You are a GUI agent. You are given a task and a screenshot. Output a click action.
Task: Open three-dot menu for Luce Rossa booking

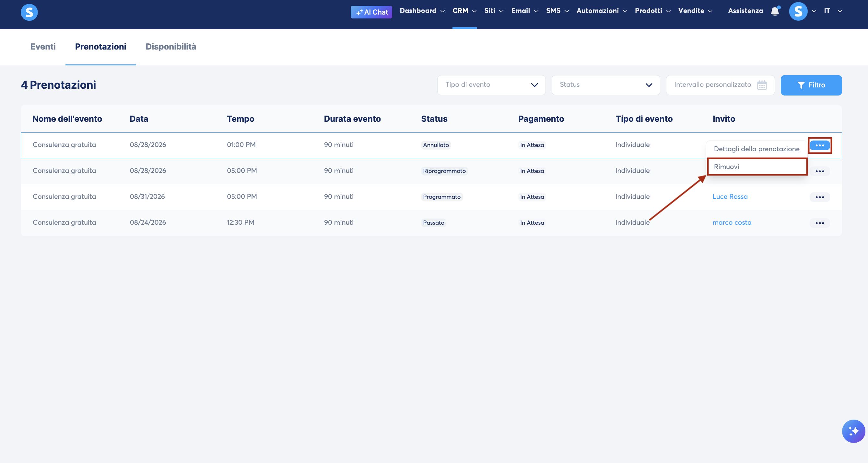pyautogui.click(x=819, y=197)
